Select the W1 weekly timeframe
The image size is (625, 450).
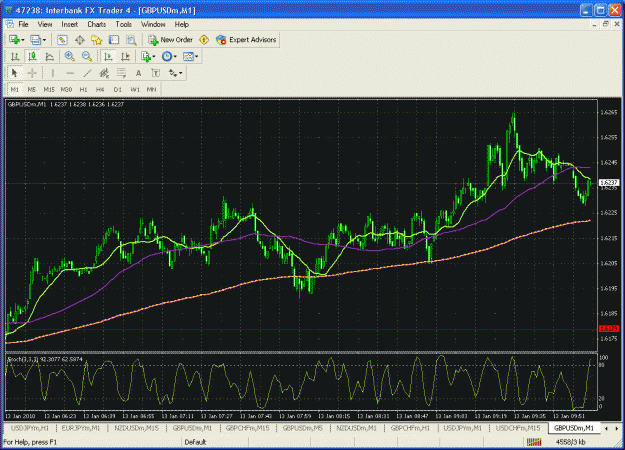(135, 89)
